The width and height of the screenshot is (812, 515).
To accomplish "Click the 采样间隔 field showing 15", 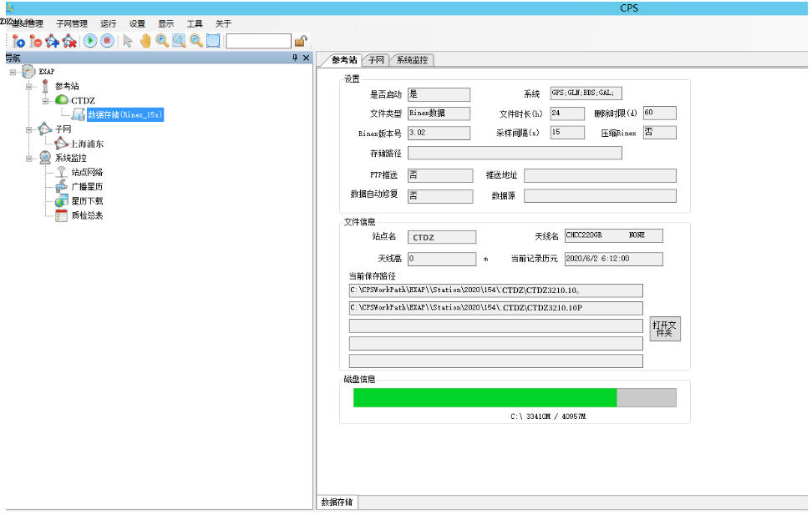I will (x=567, y=133).
